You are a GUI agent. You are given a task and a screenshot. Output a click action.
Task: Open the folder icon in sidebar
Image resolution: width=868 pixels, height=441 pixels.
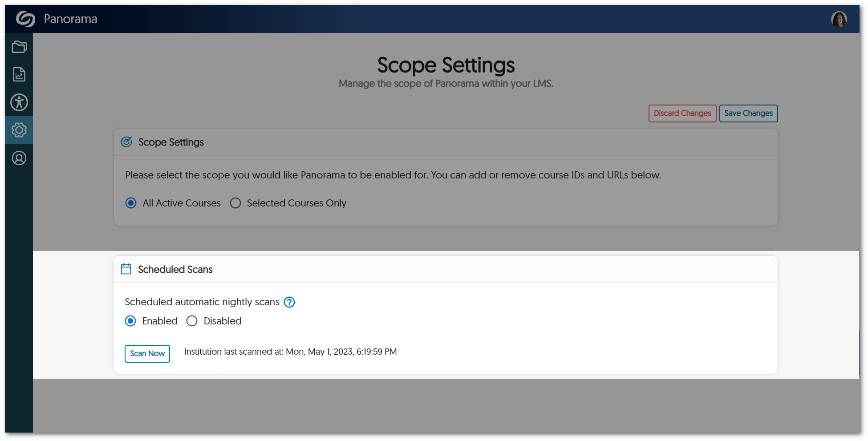pyautogui.click(x=19, y=47)
